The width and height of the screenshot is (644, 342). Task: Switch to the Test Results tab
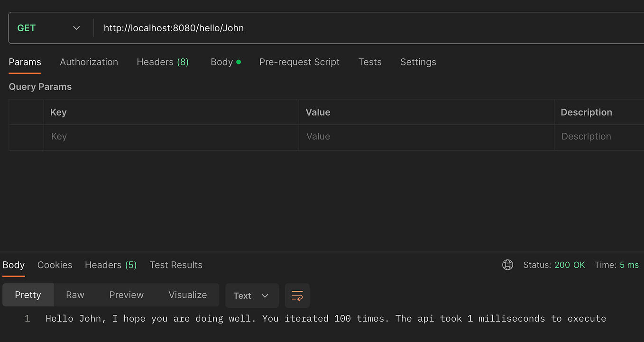(176, 265)
